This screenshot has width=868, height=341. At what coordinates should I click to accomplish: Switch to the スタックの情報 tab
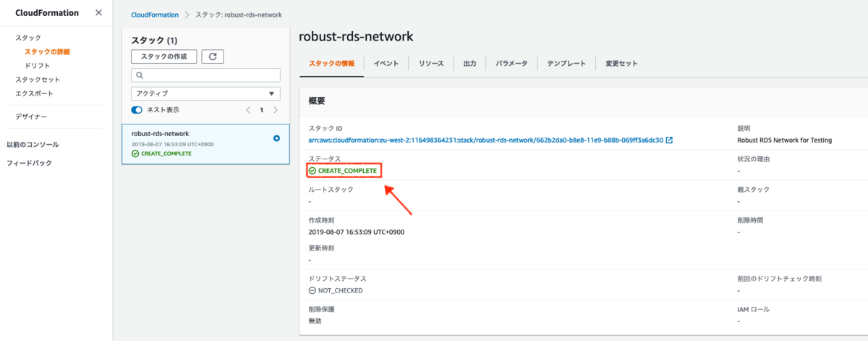(332, 64)
